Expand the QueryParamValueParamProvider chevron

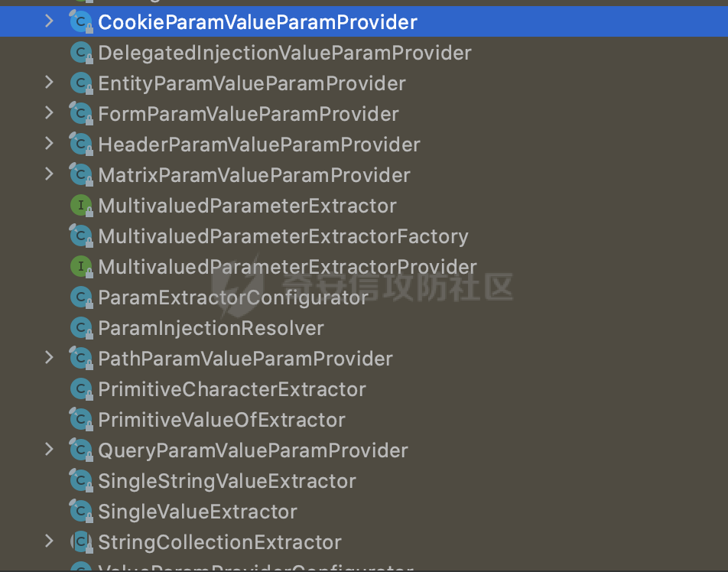pos(50,450)
